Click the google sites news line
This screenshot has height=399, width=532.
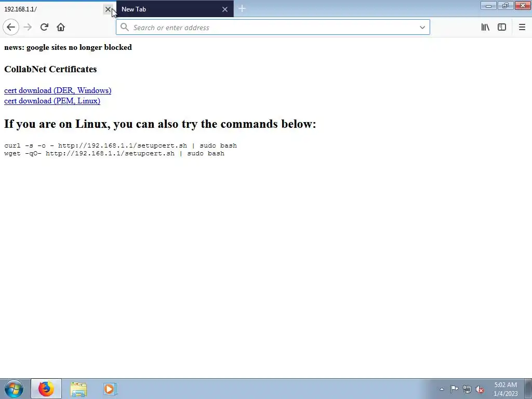click(68, 47)
